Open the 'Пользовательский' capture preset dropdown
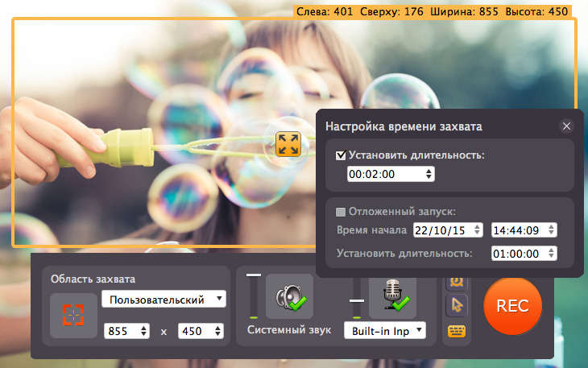Screen dimensions: 588x368 tap(164, 300)
